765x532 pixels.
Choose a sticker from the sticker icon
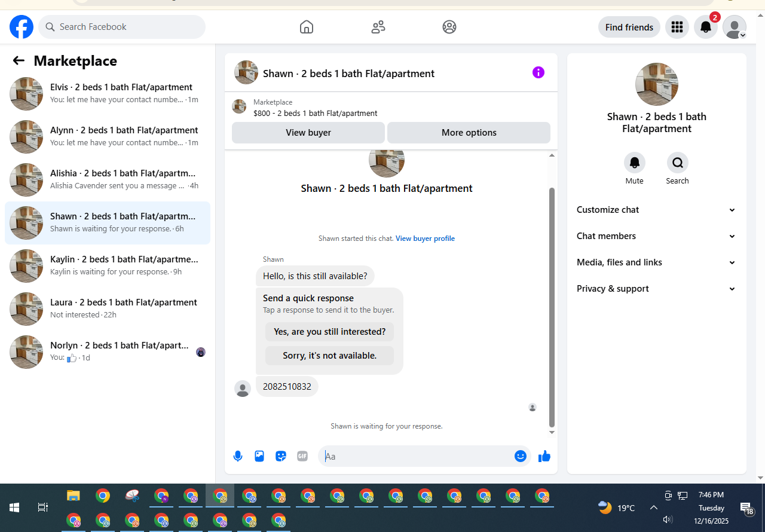[281, 456]
